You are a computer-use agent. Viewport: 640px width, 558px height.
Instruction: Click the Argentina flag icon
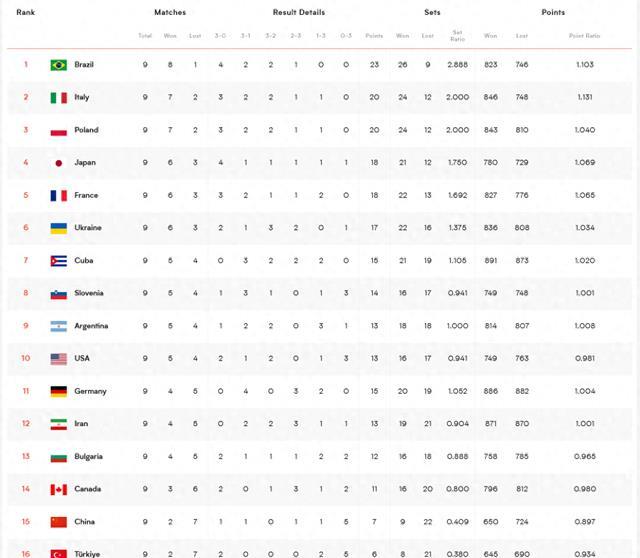(59, 326)
